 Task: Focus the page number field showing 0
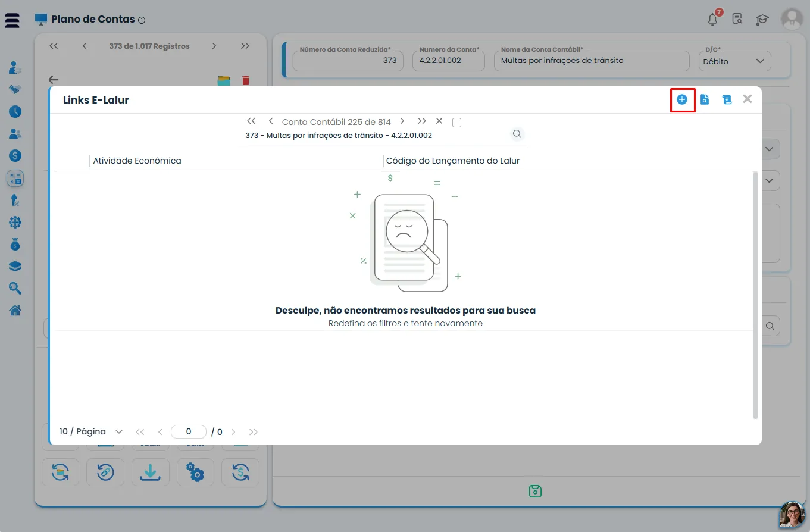(189, 431)
